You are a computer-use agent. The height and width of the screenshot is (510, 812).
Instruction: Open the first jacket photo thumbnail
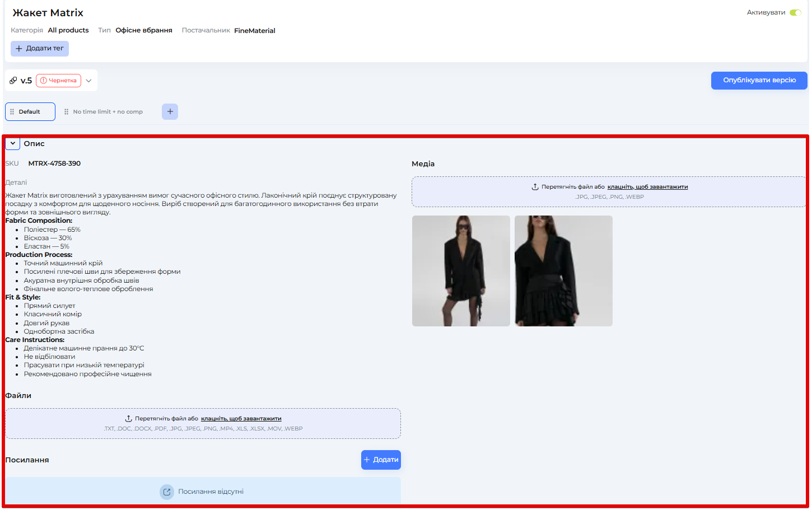(x=461, y=271)
